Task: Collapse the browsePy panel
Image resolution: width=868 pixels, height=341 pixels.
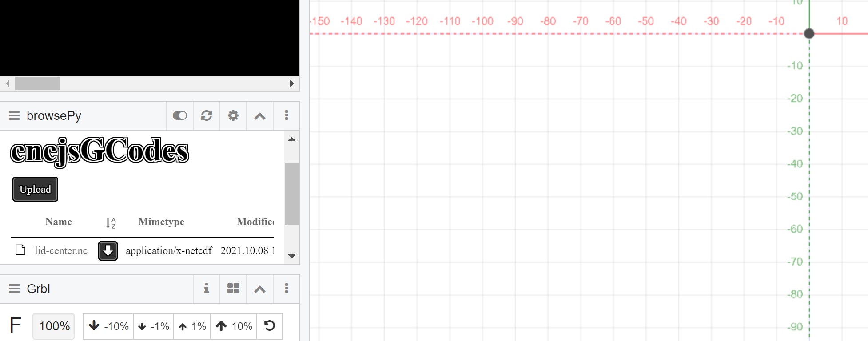Action: click(x=260, y=116)
